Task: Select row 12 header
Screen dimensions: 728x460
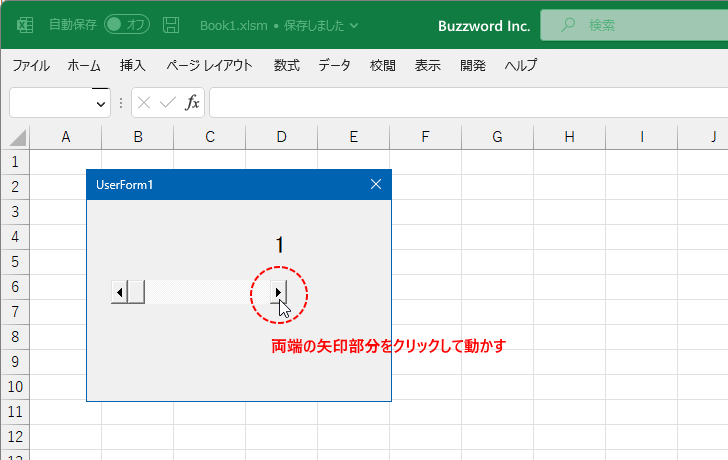Action: pyautogui.click(x=15, y=437)
